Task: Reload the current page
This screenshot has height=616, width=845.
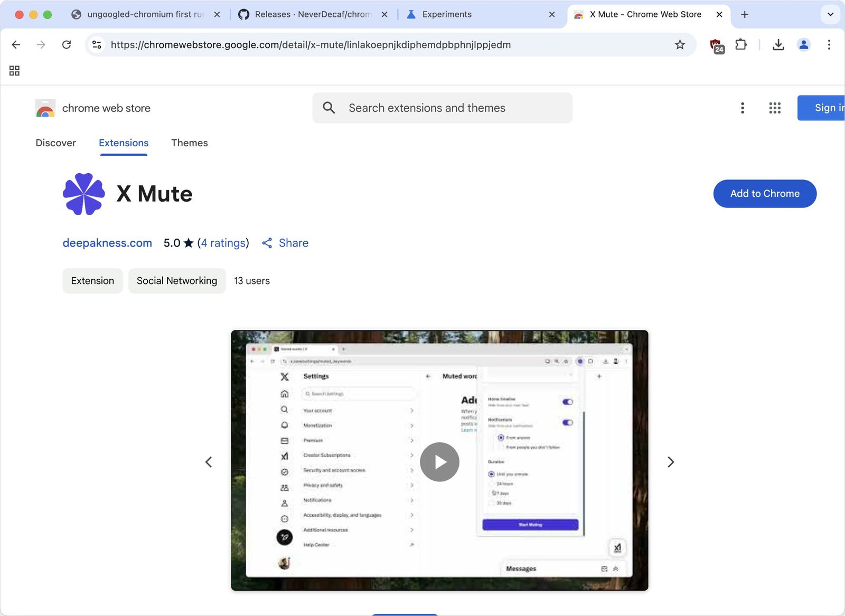Action: [x=67, y=45]
